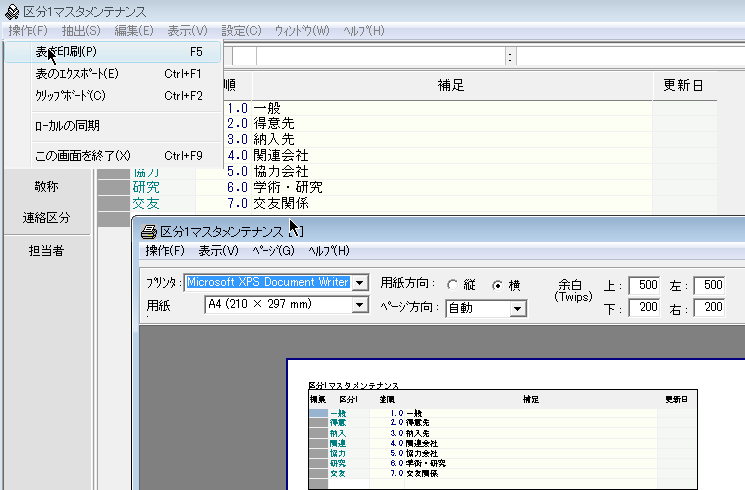Click the 学術・研究 cell in the 補足 column
745x490 pixels.
(x=452, y=187)
